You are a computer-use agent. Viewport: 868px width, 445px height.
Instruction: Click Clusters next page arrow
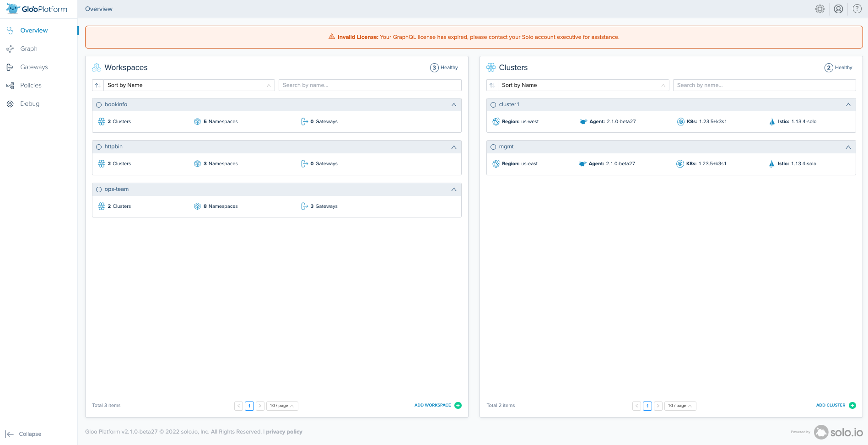[x=658, y=406]
